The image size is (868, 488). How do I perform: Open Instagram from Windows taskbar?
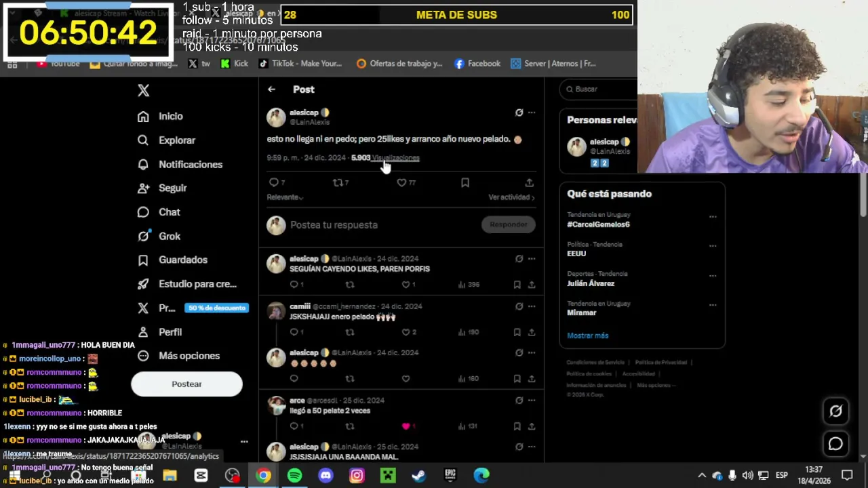click(x=357, y=476)
